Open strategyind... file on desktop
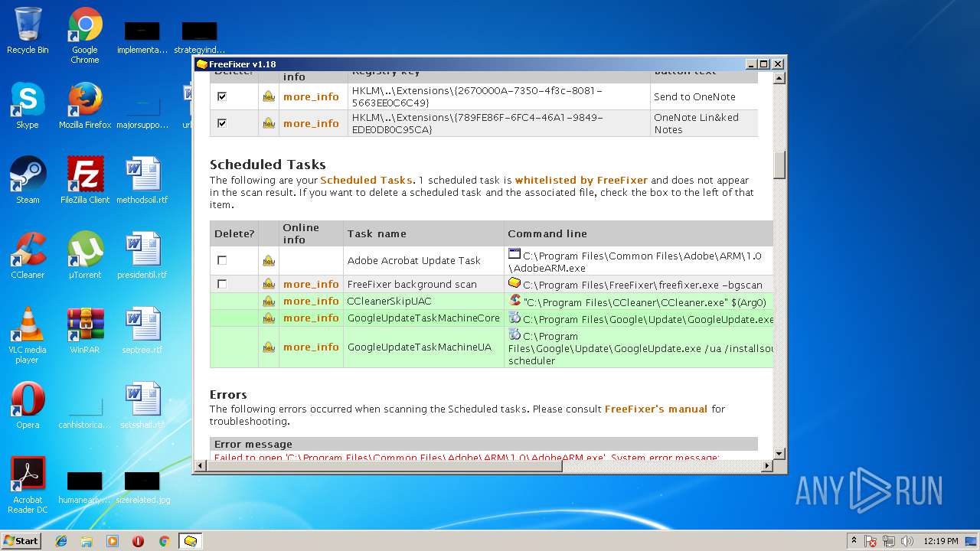This screenshot has height=551, width=980. tap(199, 38)
